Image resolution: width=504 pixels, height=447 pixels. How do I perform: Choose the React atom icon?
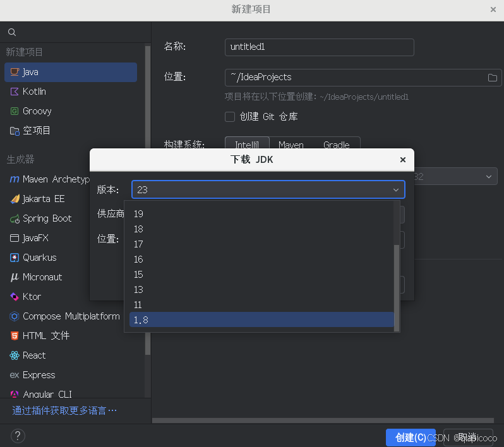[15, 355]
